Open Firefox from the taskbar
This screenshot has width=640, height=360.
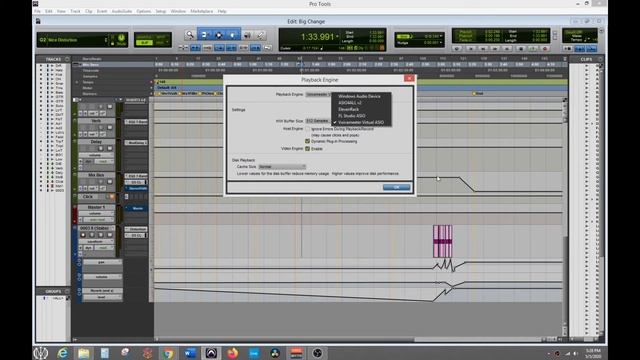[x=232, y=353]
